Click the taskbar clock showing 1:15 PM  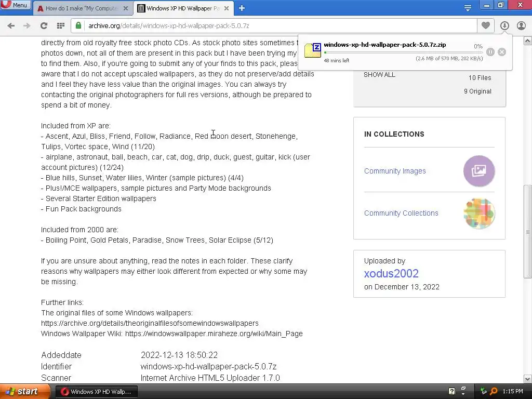click(x=513, y=392)
